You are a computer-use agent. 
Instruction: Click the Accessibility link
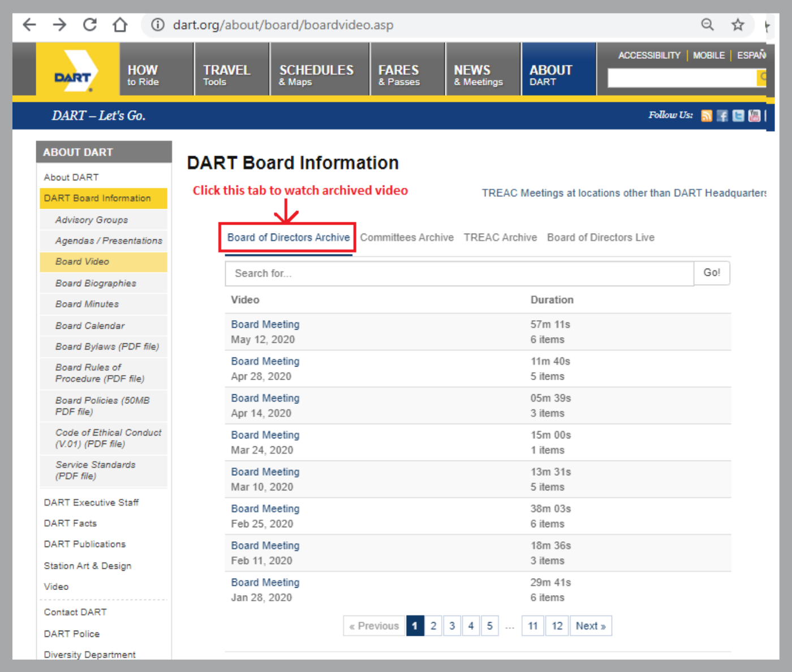649,55
